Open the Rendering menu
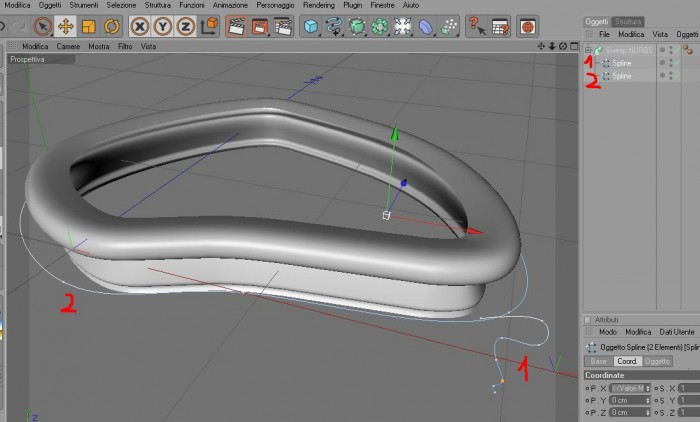Viewport: 700px width, 422px height. click(x=319, y=5)
